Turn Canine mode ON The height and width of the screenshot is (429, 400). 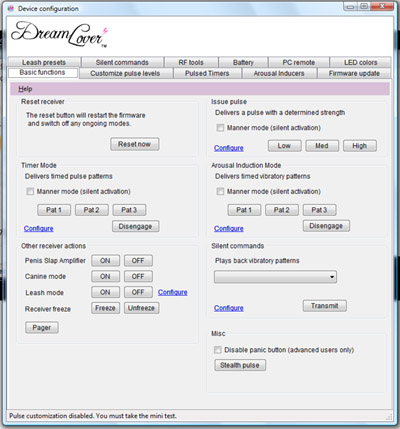coord(105,276)
